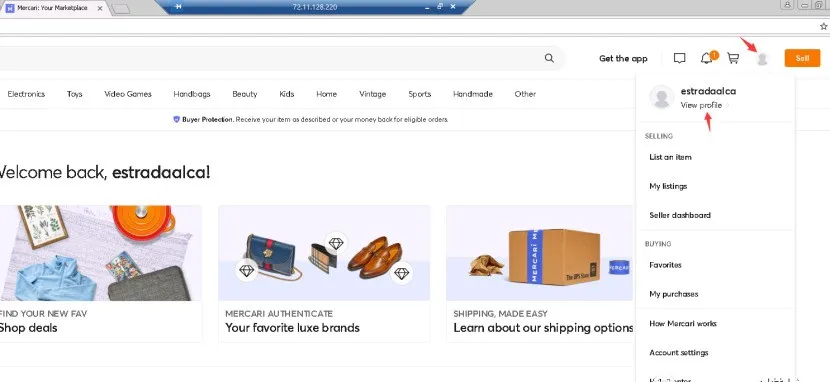Browse the Sports category
This screenshot has height=382, width=830.
(x=420, y=94)
